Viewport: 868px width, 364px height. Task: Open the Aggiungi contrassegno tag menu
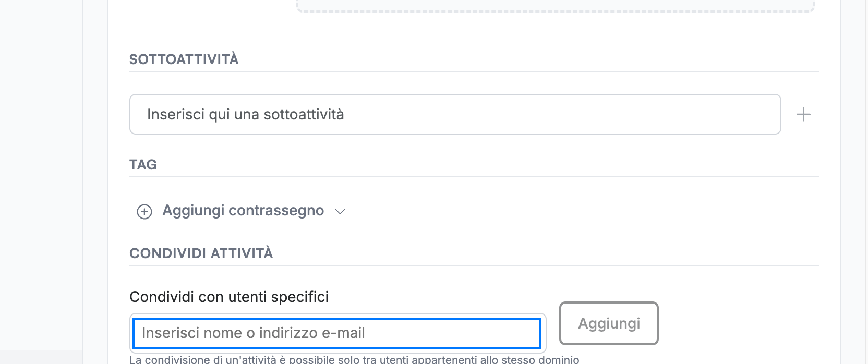[x=243, y=211]
